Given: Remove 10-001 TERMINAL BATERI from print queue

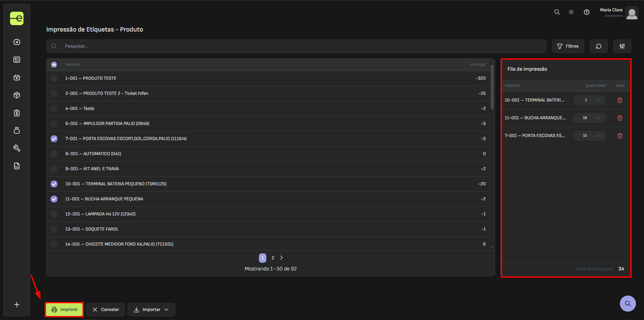Looking at the screenshot, I should pos(620,100).
